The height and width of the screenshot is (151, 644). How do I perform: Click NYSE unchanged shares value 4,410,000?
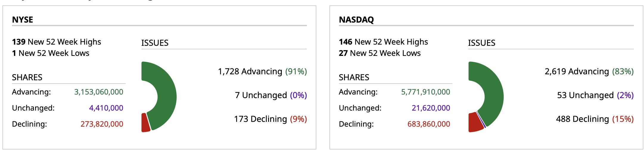coord(106,108)
